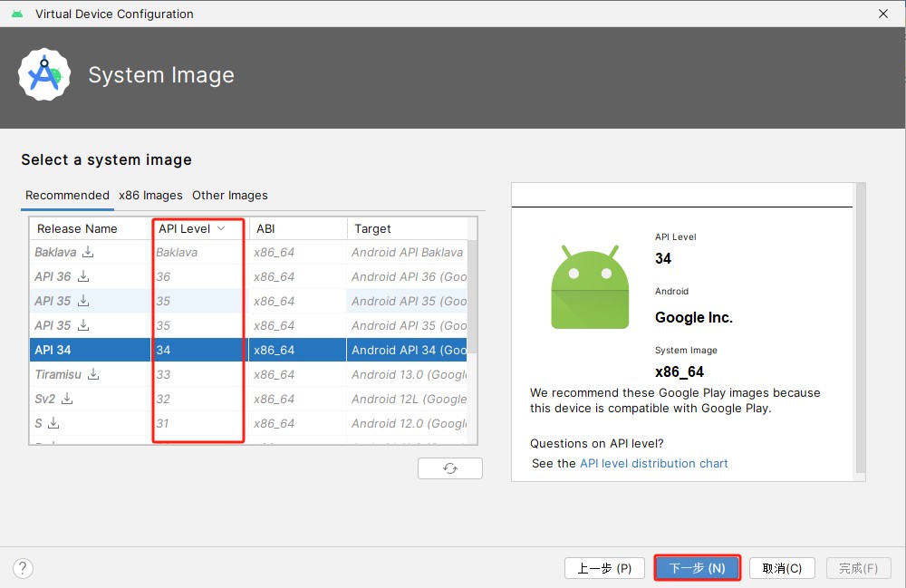
Task: Click the x86_64 ABI cell in Tiramisu row
Action: (297, 374)
